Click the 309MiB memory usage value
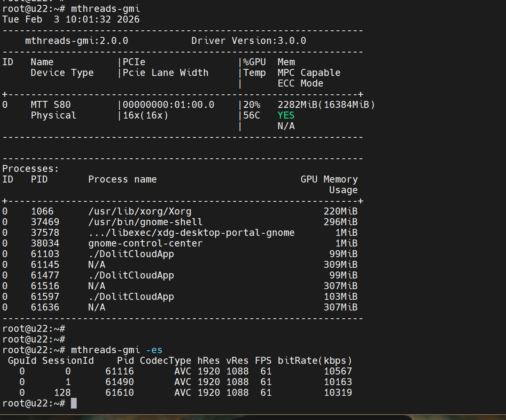 click(340, 265)
